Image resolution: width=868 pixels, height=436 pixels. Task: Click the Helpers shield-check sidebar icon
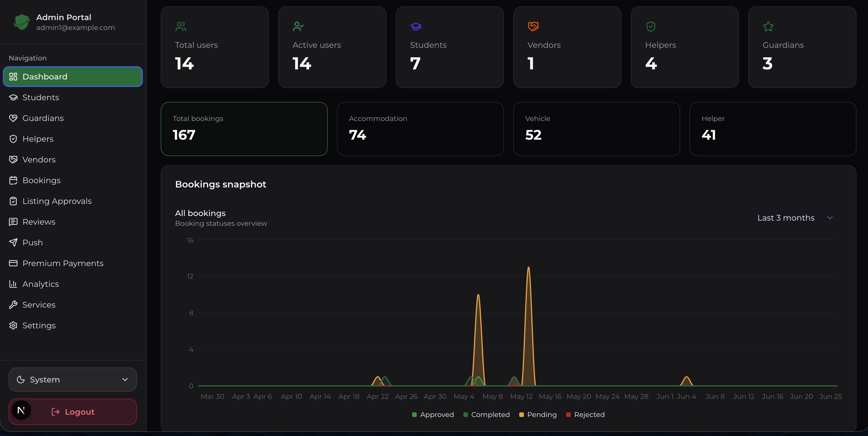tap(13, 139)
